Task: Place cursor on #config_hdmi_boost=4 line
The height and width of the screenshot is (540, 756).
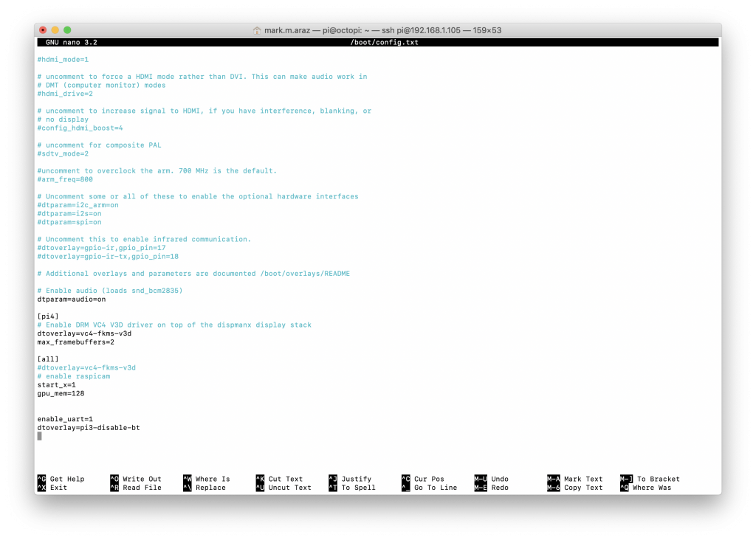Action: [x=80, y=128]
